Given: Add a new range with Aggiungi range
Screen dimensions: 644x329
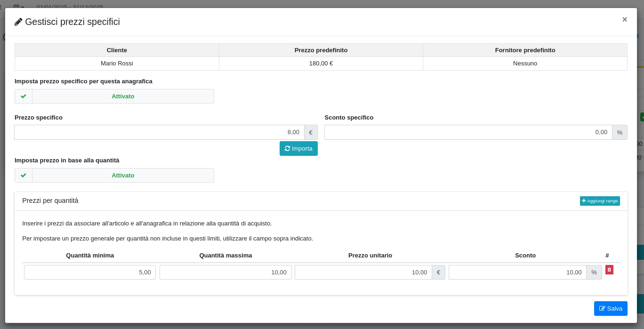Looking at the screenshot, I should pyautogui.click(x=600, y=201).
